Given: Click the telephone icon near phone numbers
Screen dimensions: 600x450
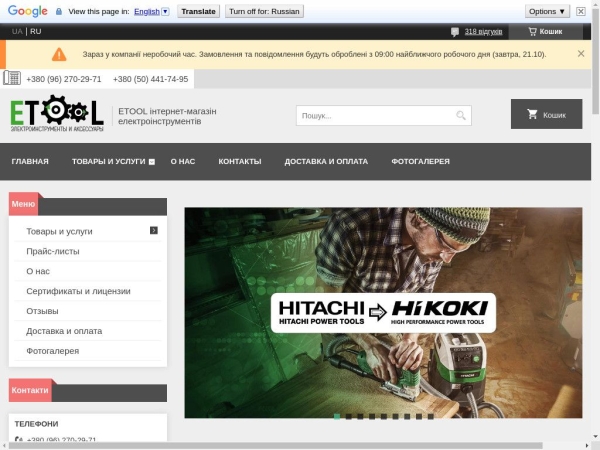Looking at the screenshot, I should pyautogui.click(x=12, y=78).
